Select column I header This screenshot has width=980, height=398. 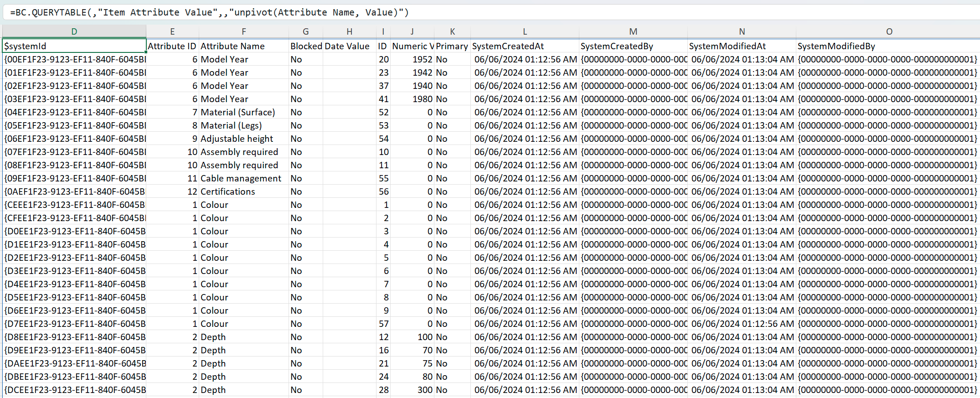click(x=383, y=31)
